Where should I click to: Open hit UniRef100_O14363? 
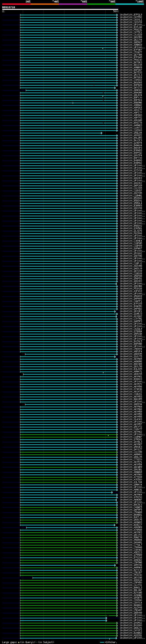[x=131, y=419]
